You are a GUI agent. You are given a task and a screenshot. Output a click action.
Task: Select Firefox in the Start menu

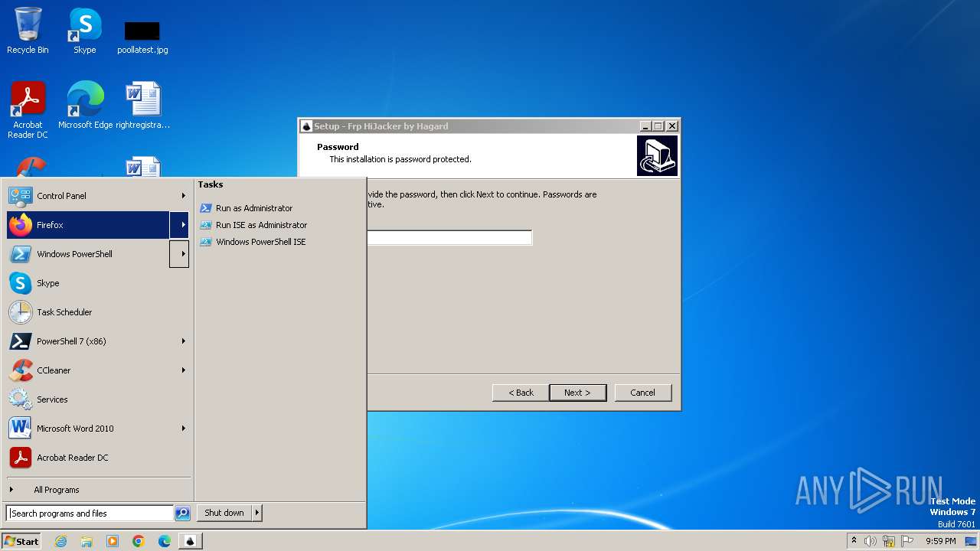point(88,225)
